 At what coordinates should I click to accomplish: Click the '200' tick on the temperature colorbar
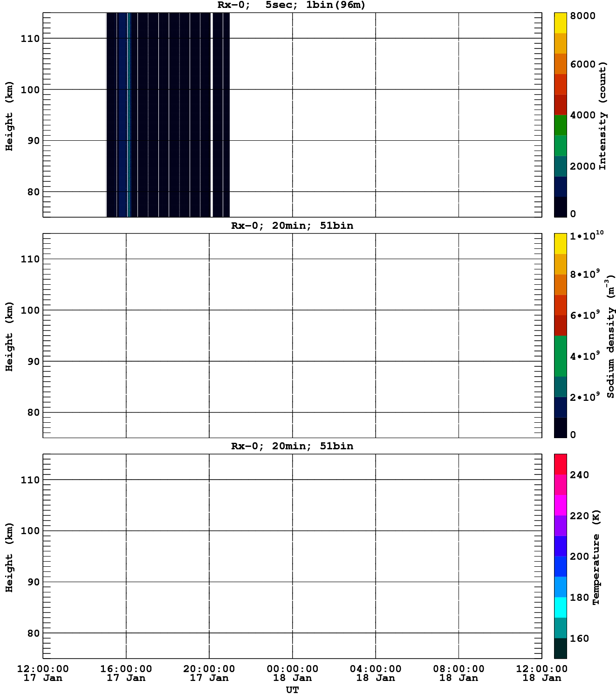tap(580, 557)
